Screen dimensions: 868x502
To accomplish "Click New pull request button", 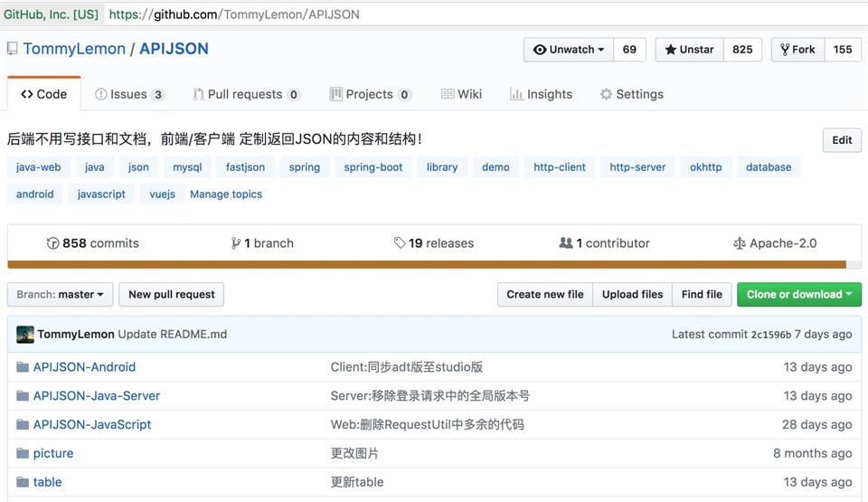I will [172, 294].
